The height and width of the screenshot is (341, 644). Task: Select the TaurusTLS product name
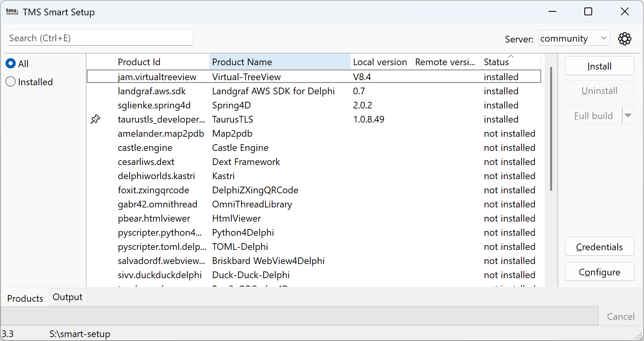click(232, 119)
